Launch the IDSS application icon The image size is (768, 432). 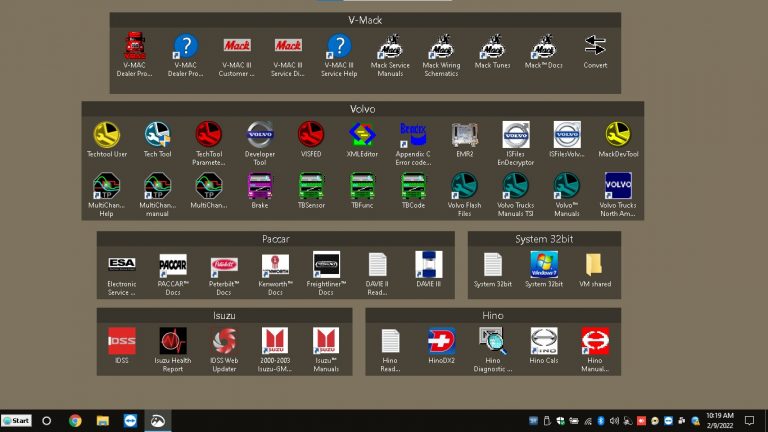122,342
